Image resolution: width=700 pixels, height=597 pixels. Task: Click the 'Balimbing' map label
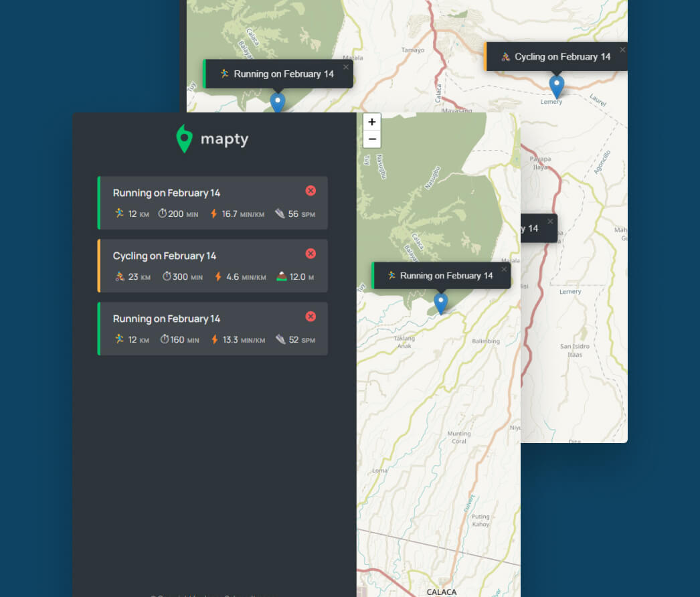coord(486,341)
